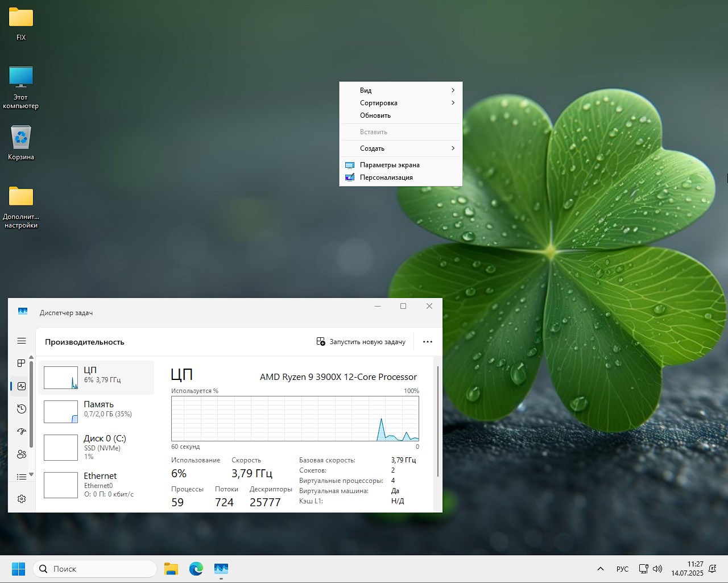This screenshot has width=728, height=583.
Task: Click the threads count 724
Action: click(x=224, y=502)
